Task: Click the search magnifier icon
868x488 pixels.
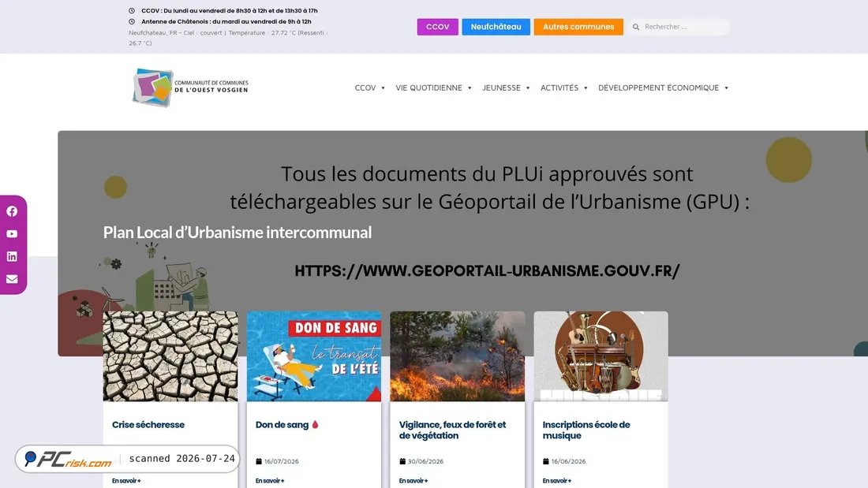Action: (x=636, y=27)
